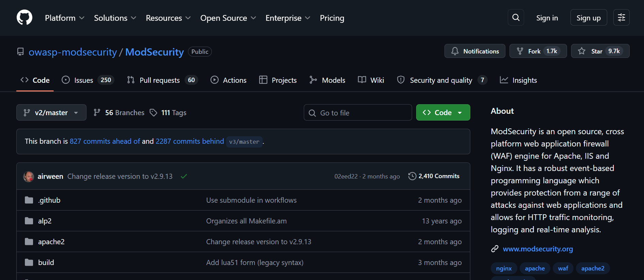Open airween's profile link
644x280 pixels.
point(50,176)
